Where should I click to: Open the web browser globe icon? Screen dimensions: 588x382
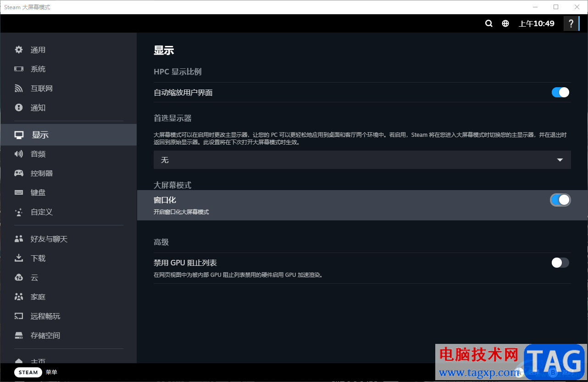(505, 23)
